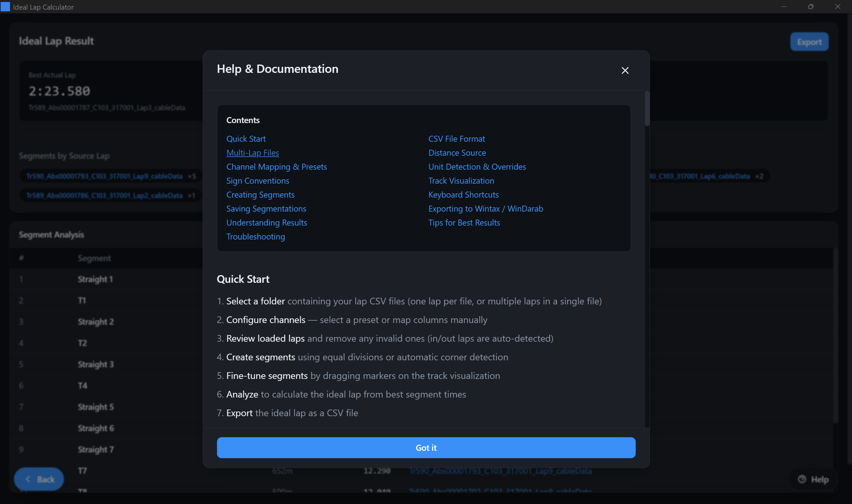Image resolution: width=852 pixels, height=504 pixels.
Task: View the Saving Segmentations section
Action: pyautogui.click(x=266, y=209)
